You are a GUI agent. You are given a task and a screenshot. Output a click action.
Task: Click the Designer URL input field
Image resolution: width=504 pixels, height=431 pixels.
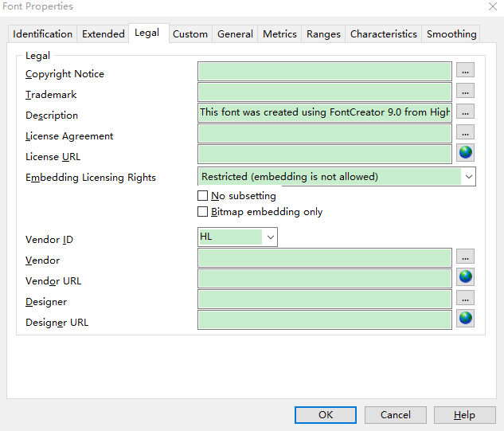[x=325, y=319]
